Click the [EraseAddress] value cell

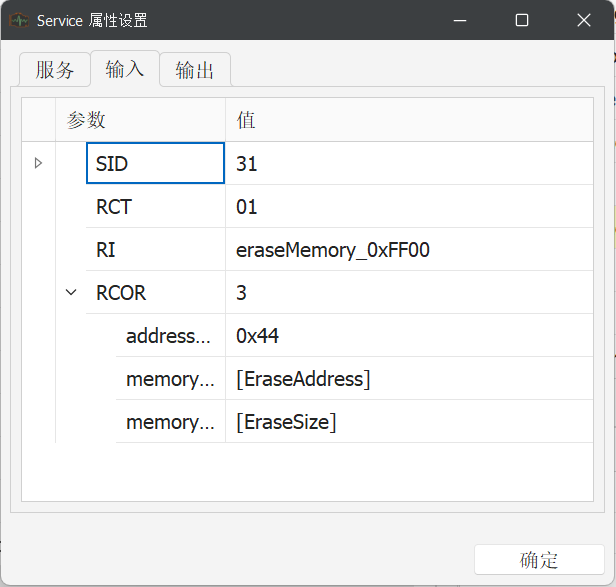(x=409, y=379)
